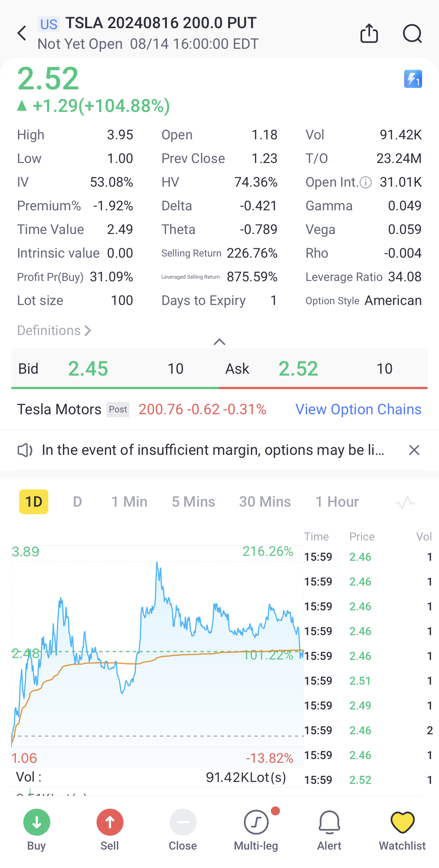Open the share icon
The width and height of the screenshot is (439, 868).
click(369, 33)
